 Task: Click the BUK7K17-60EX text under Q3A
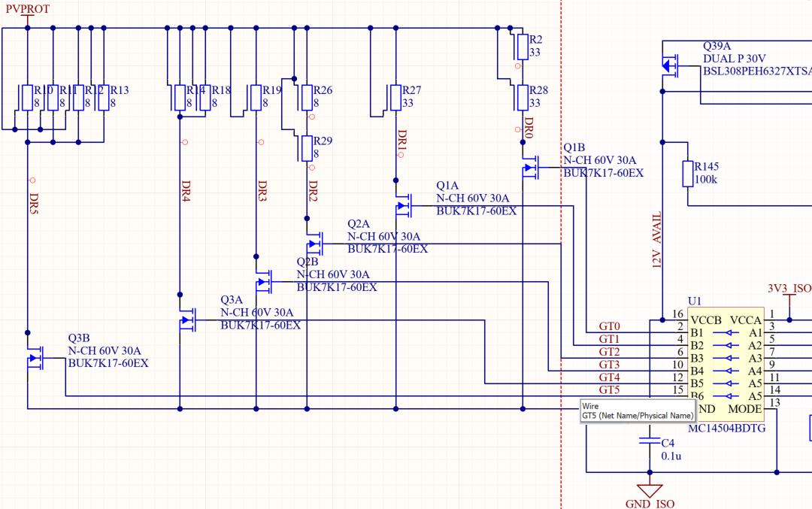[x=260, y=326]
